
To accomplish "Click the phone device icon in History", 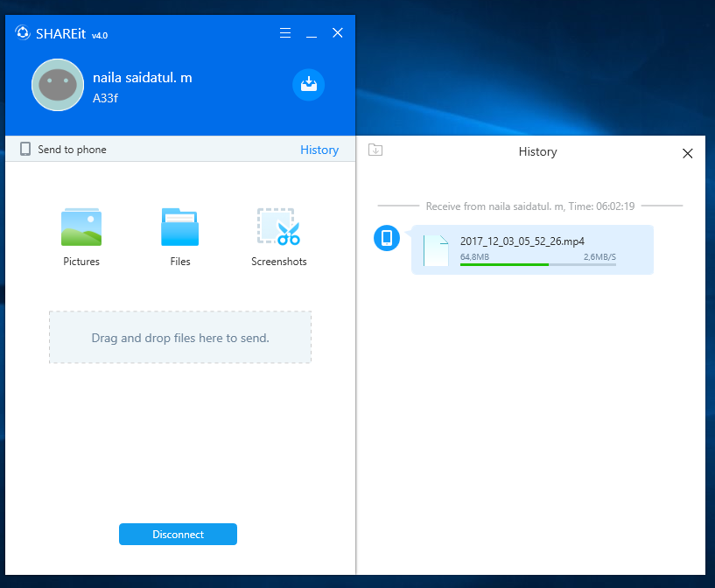I will click(x=387, y=238).
